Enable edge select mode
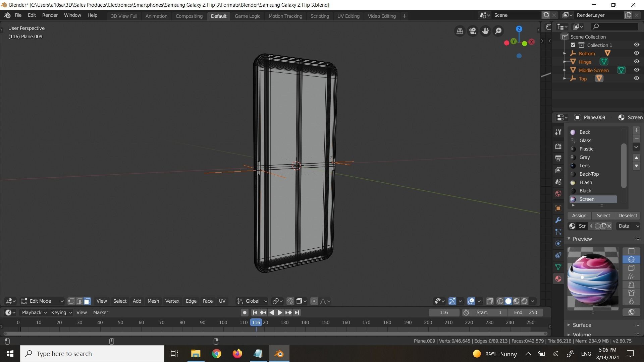The height and width of the screenshot is (362, 644). point(79,301)
